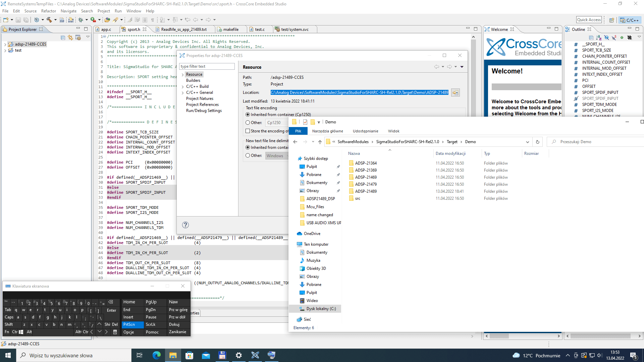
Task: Click the Open Element folder toolbar icon
Action: [107, 20]
